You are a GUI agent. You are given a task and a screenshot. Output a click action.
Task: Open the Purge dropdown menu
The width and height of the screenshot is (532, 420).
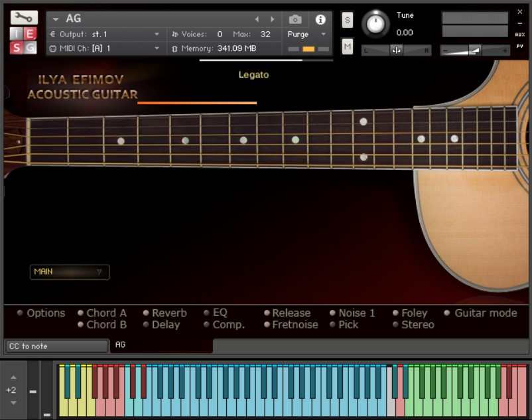(306, 35)
